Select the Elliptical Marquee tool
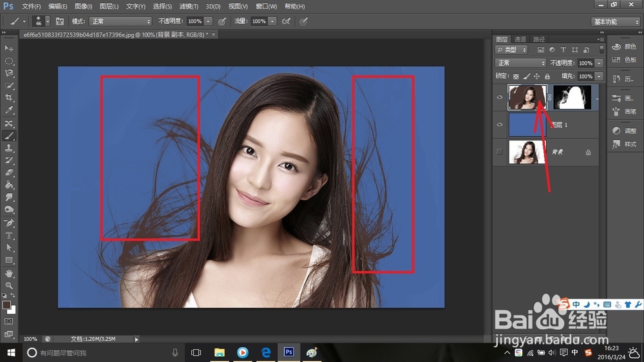The height and width of the screenshot is (362, 644). click(x=9, y=61)
